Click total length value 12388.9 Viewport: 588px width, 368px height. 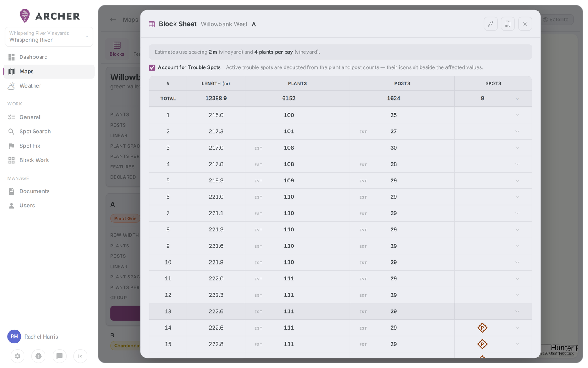(x=216, y=99)
